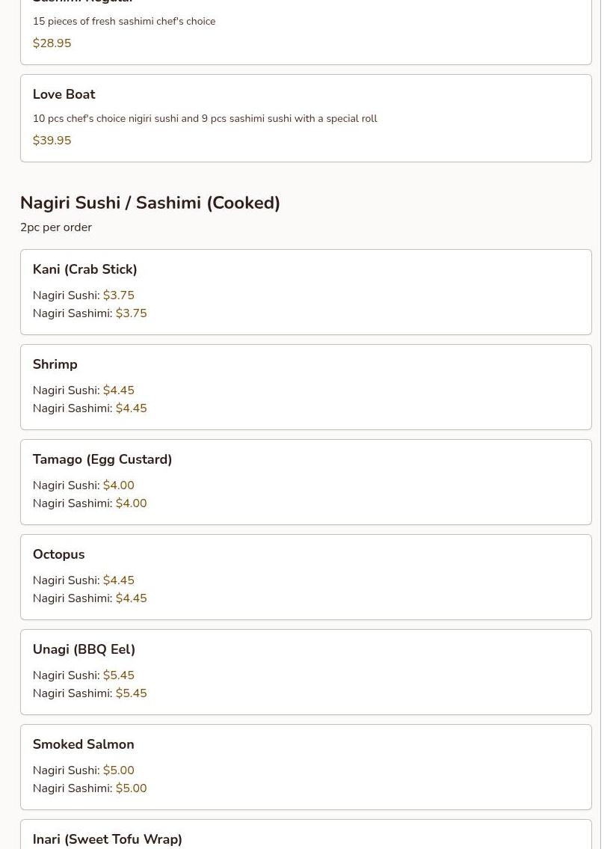
Task: Select the $28.95 sashimi chef's choice price
Action: pyautogui.click(x=52, y=43)
